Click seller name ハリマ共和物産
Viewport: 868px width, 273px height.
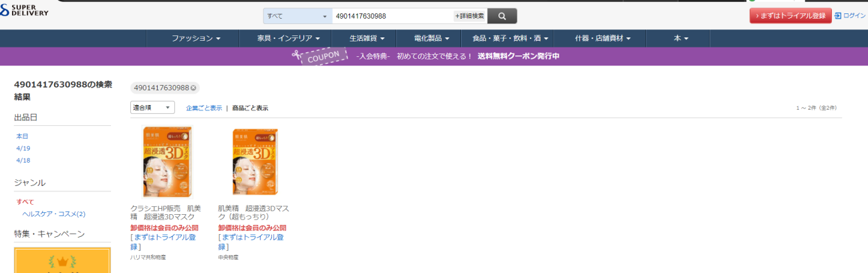click(x=147, y=257)
